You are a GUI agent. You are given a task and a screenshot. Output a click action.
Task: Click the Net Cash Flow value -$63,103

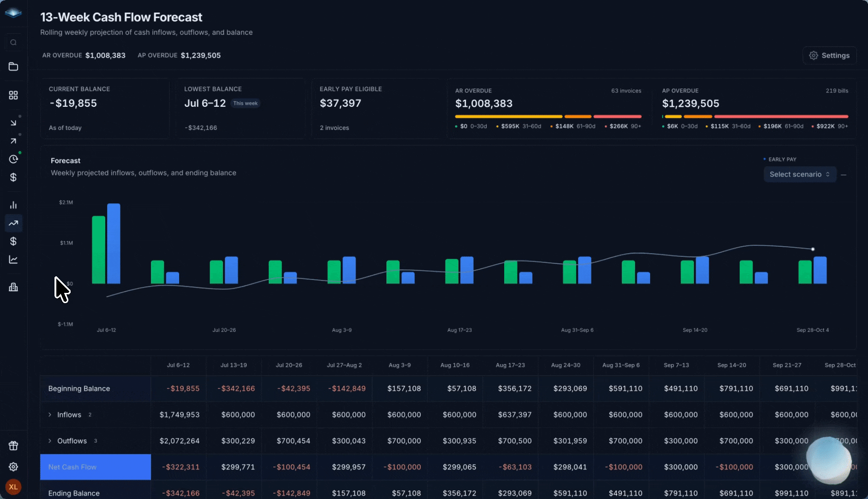point(515,467)
